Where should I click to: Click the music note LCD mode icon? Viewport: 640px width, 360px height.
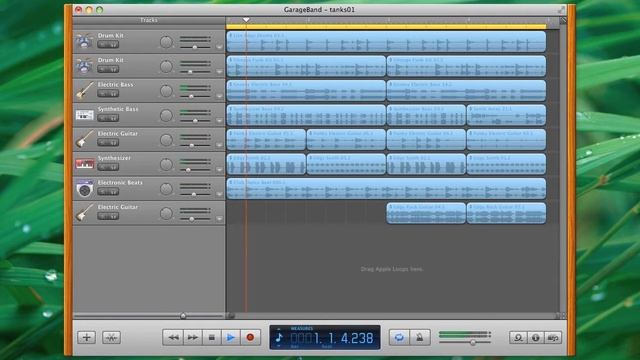[279, 338]
